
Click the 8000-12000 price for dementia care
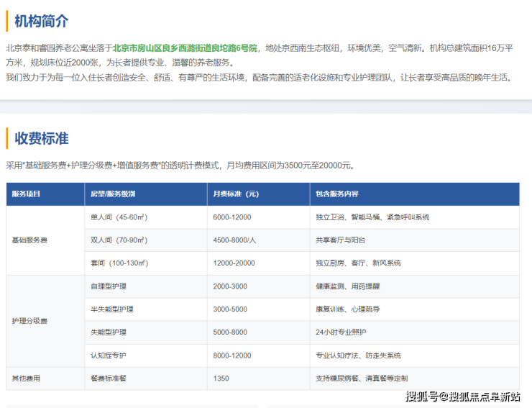[232, 355]
